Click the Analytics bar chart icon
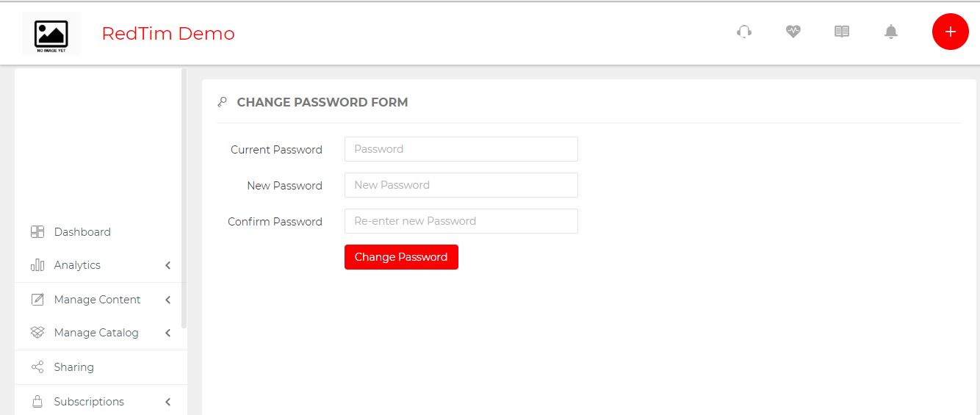Viewport: 980px width, 415px height. click(x=37, y=265)
